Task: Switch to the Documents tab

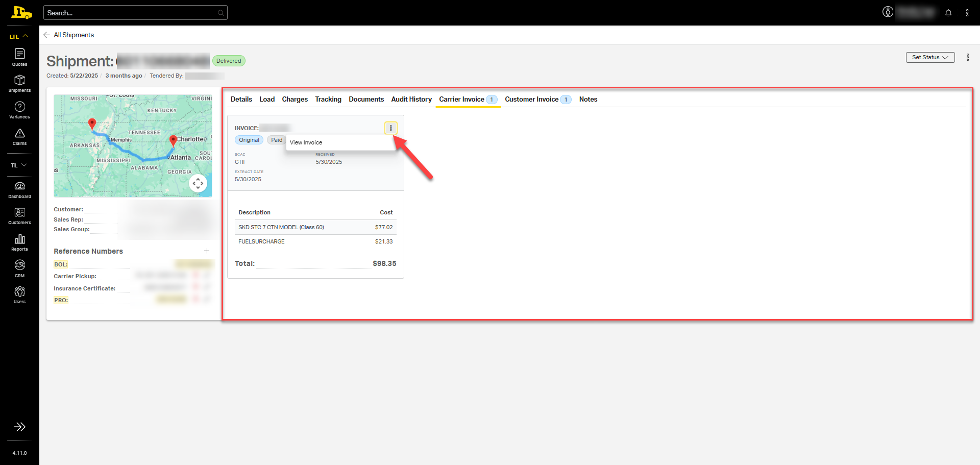Action: tap(366, 99)
